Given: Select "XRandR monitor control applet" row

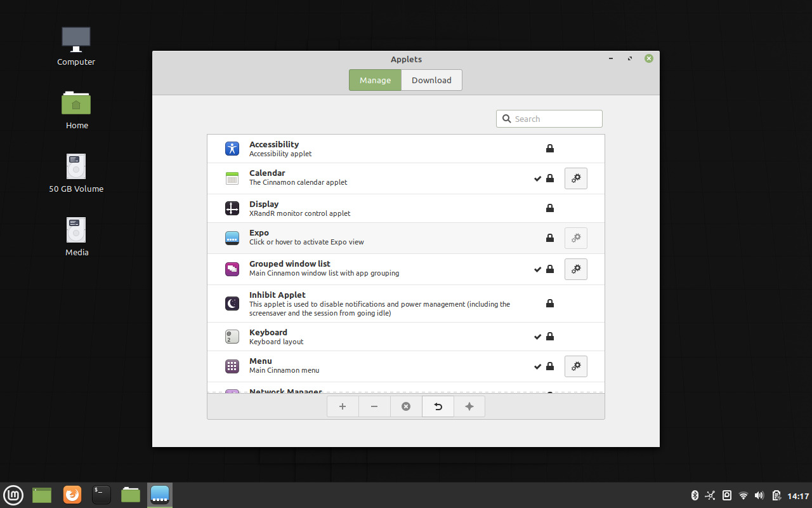Looking at the screenshot, I should point(406,208).
